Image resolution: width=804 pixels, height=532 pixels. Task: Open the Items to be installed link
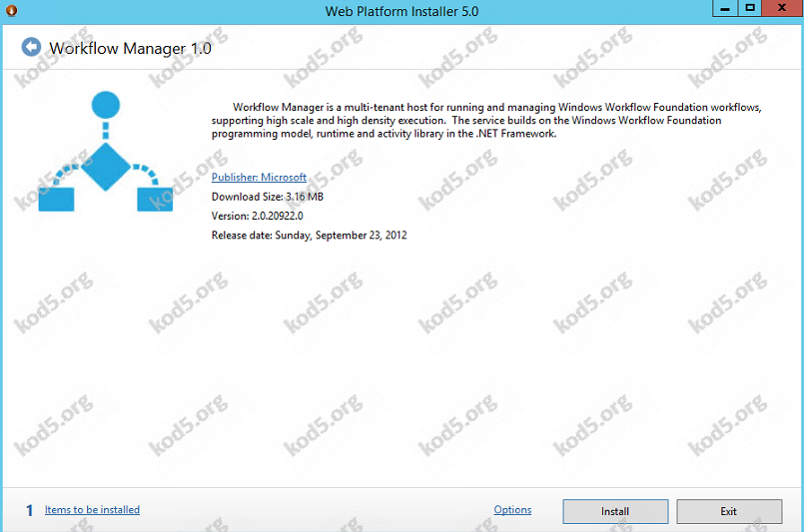point(92,509)
